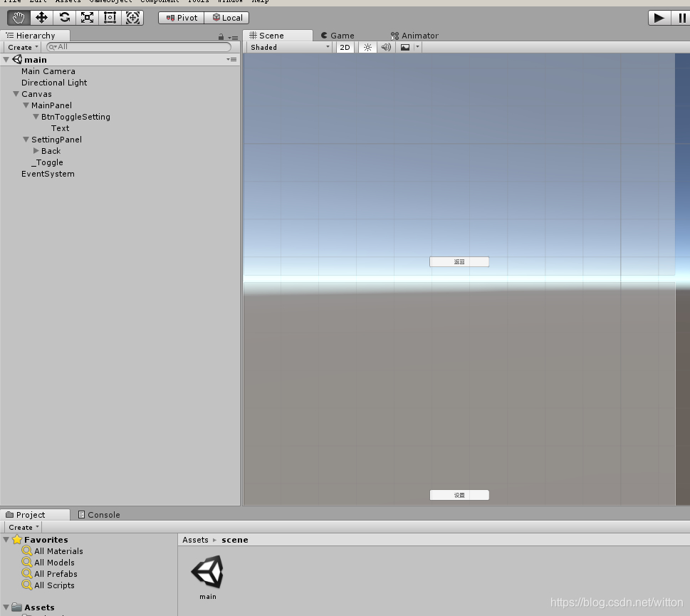This screenshot has height=616, width=690.
Task: Toggle Pivot/Center handle position
Action: coord(182,18)
